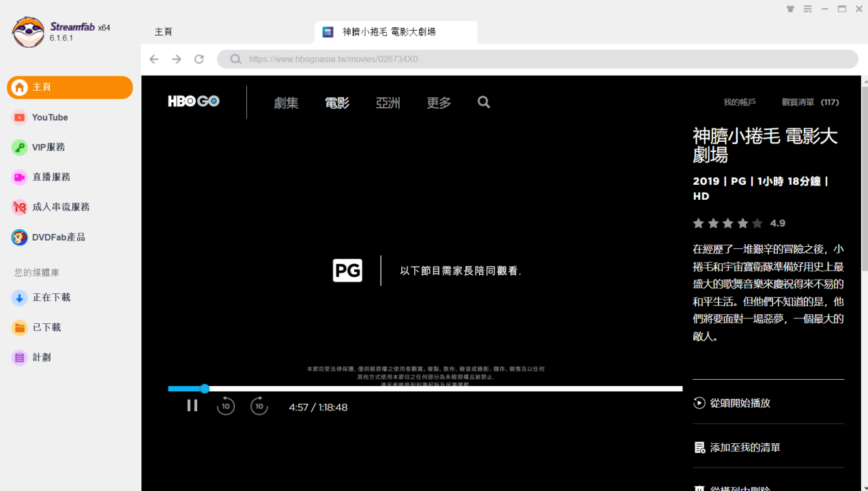Click the PG rating badge in the player
This screenshot has height=491, width=868.
click(347, 271)
